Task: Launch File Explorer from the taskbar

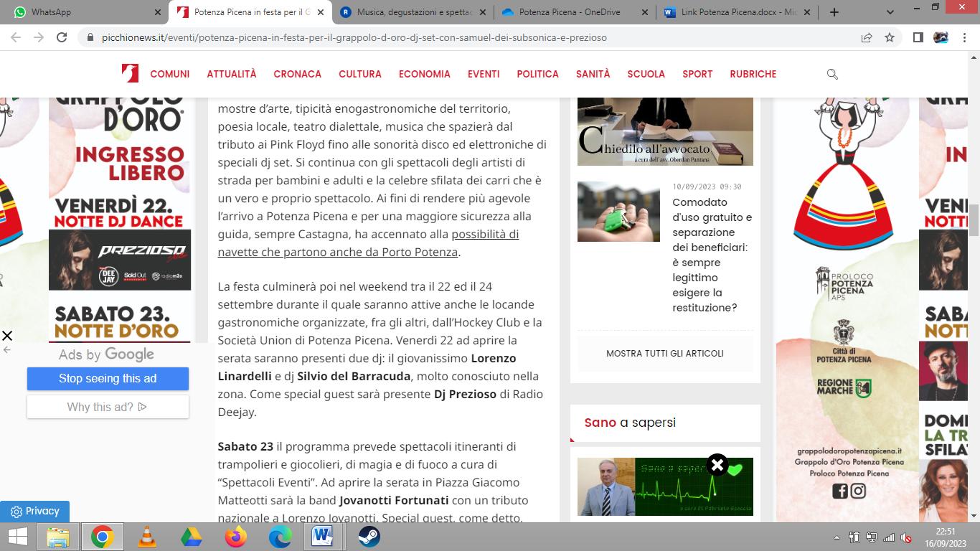Action: (57, 537)
